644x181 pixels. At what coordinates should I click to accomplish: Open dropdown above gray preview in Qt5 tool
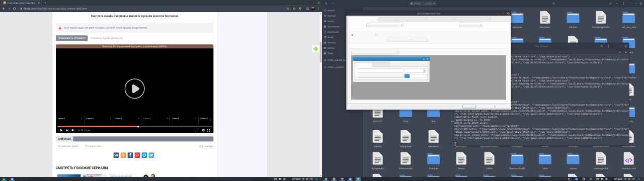pos(375,52)
